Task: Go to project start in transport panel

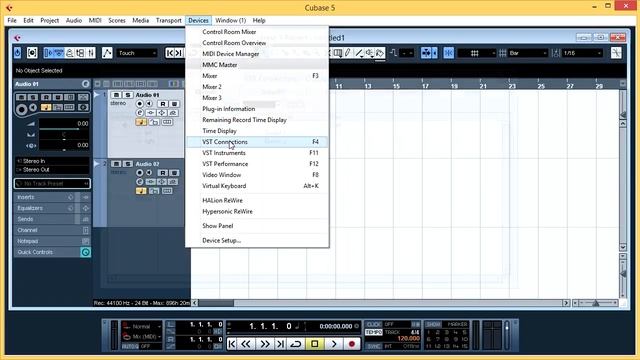Action: (x=231, y=344)
